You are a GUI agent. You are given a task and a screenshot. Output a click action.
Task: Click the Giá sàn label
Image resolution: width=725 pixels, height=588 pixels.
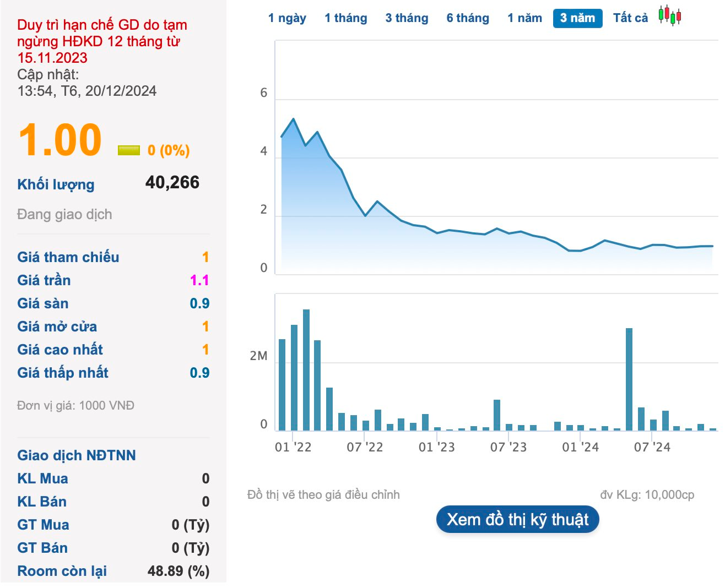pos(43,303)
